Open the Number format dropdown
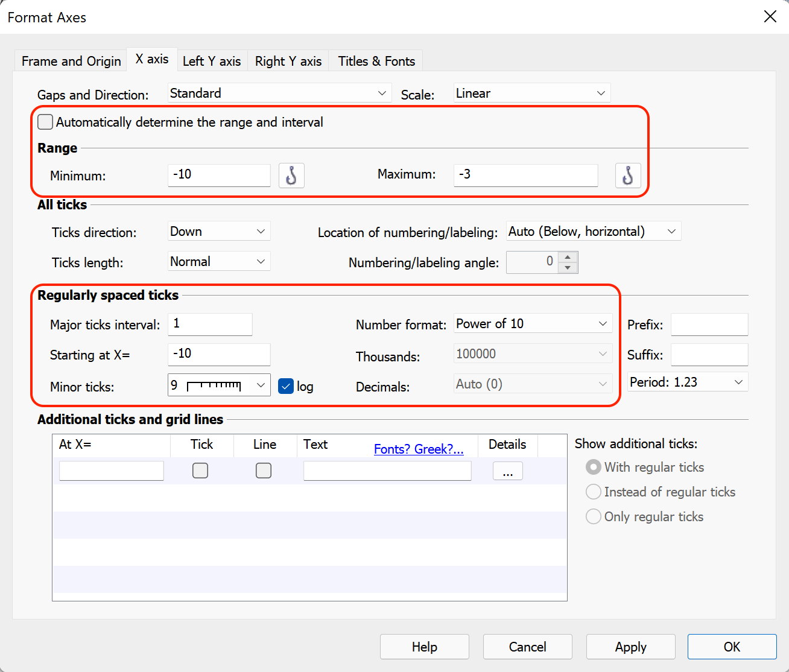The width and height of the screenshot is (789, 672). tap(533, 323)
